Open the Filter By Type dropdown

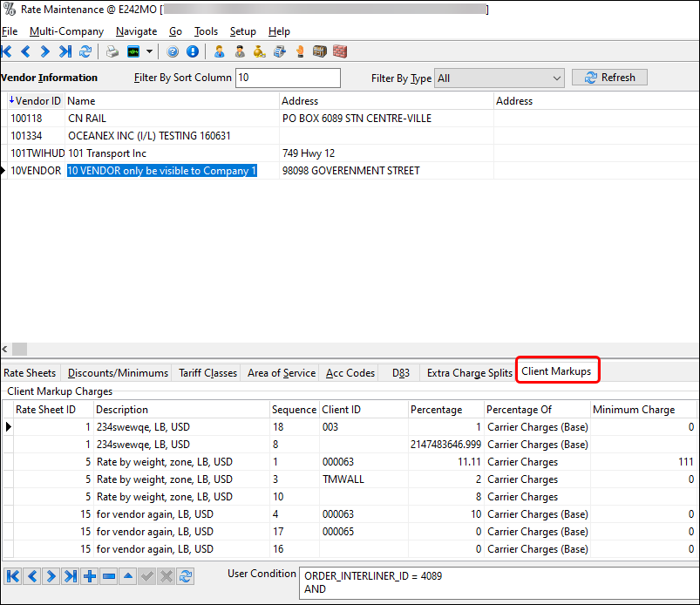pos(554,78)
